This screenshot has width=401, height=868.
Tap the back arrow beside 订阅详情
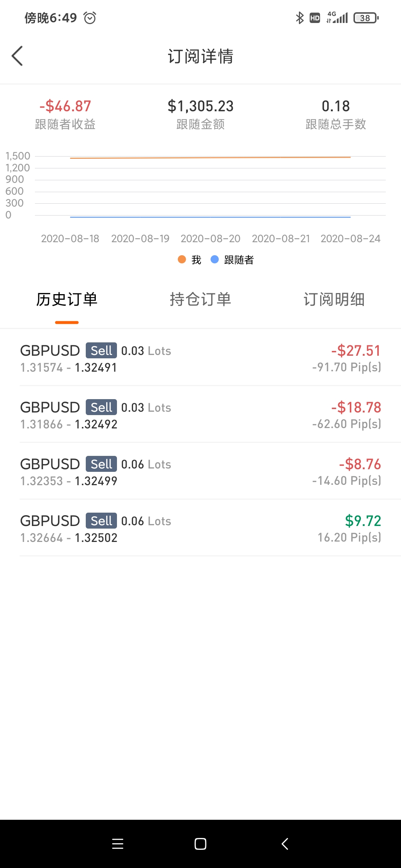(x=17, y=56)
